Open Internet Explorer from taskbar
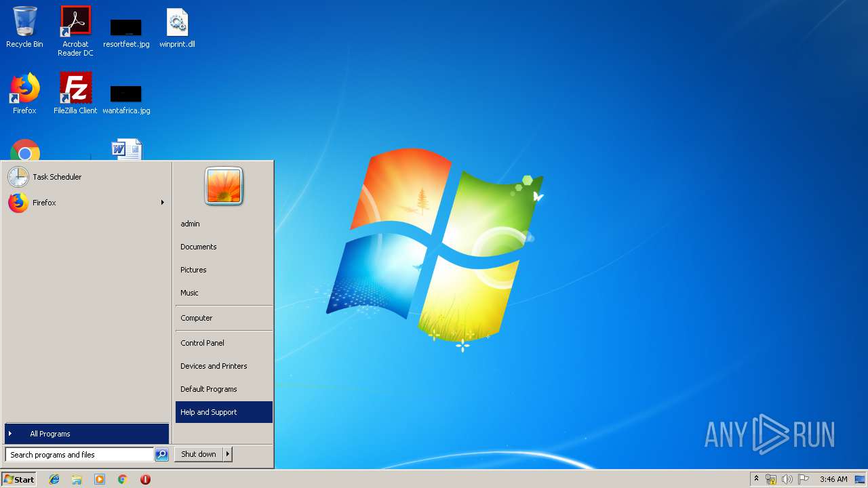This screenshot has width=868, height=488. [54, 479]
